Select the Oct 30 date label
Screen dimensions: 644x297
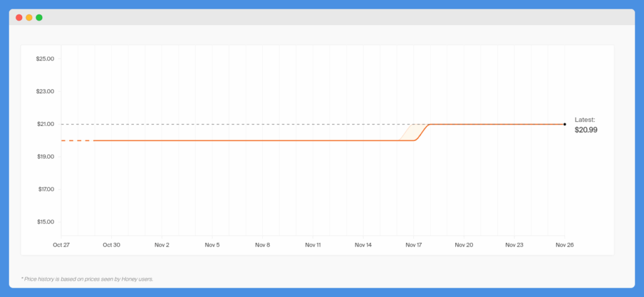pyautogui.click(x=111, y=245)
